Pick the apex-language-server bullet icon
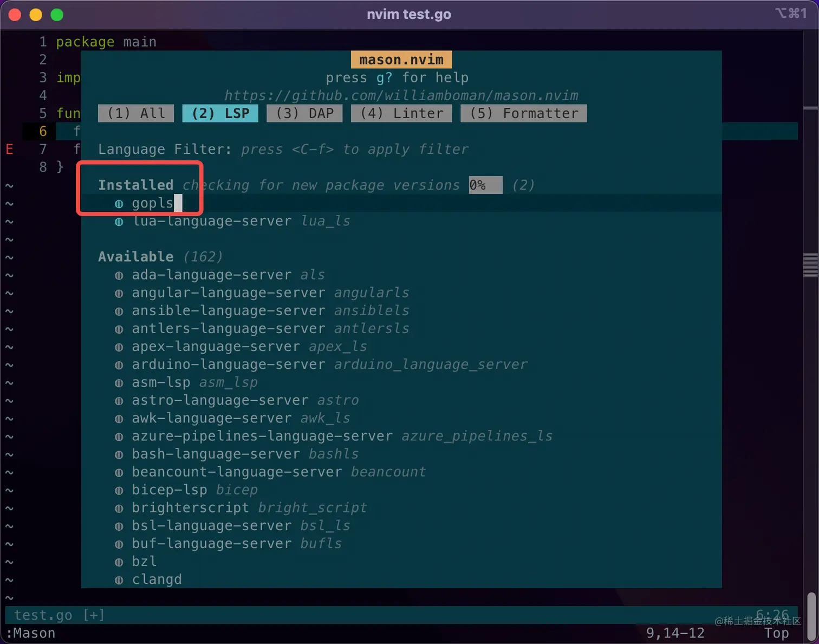The width and height of the screenshot is (819, 644). pyautogui.click(x=119, y=347)
